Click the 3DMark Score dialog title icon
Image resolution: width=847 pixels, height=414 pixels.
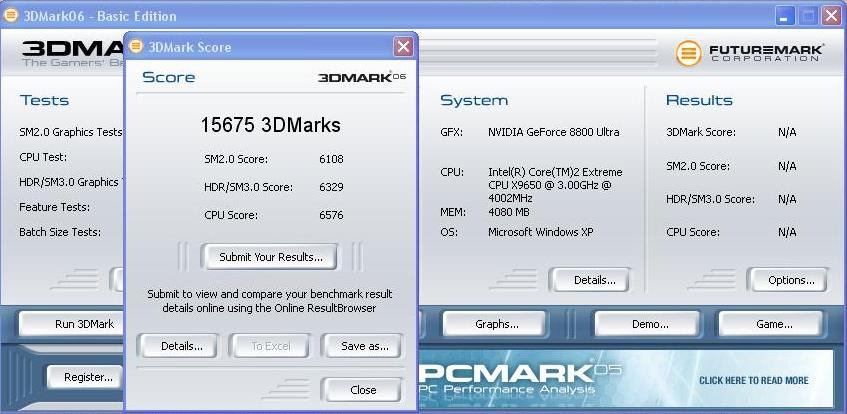pyautogui.click(x=136, y=46)
